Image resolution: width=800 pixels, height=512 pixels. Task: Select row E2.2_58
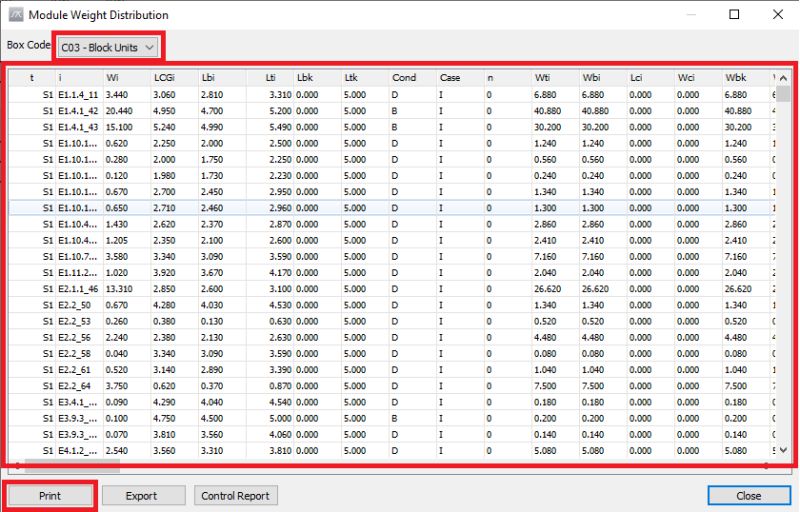coord(392,353)
